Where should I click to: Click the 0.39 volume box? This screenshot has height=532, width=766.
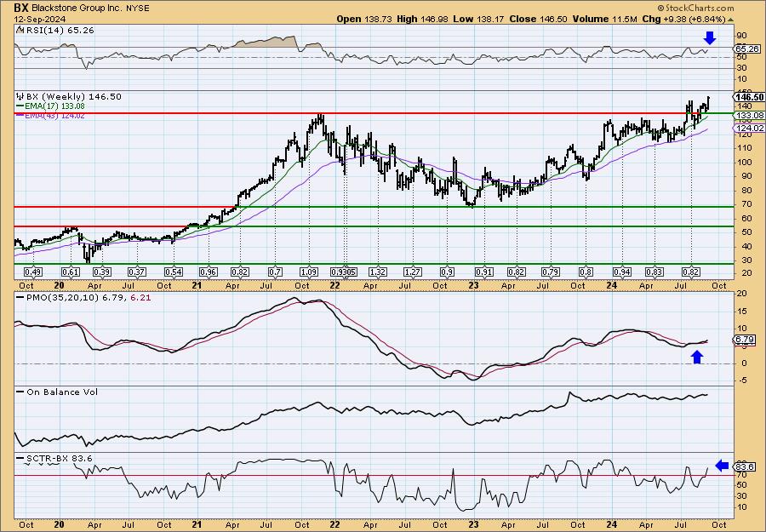pyautogui.click(x=101, y=272)
